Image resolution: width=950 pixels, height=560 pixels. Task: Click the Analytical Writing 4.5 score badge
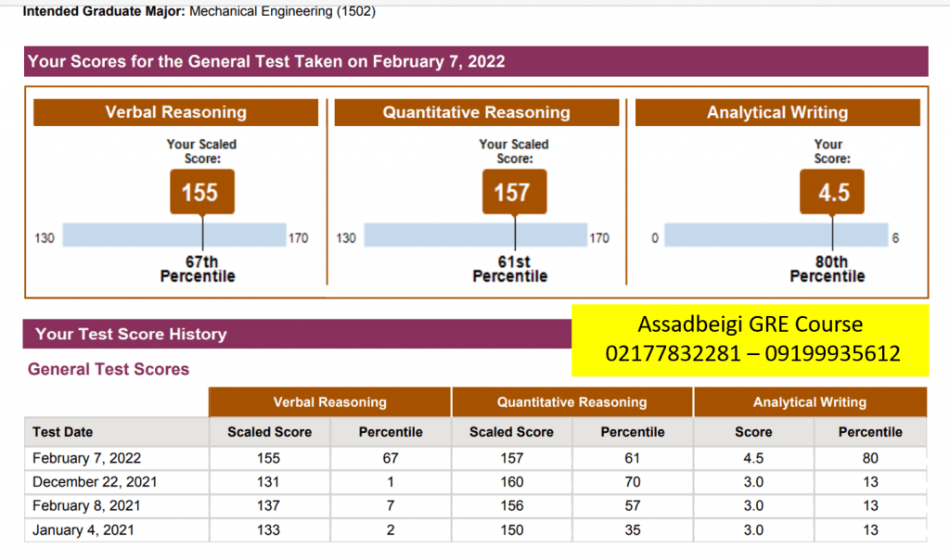pyautogui.click(x=831, y=192)
